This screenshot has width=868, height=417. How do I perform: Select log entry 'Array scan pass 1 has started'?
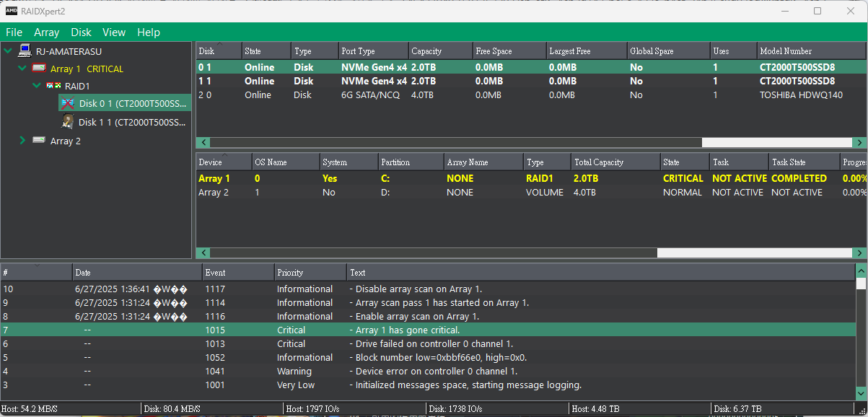(x=428, y=303)
